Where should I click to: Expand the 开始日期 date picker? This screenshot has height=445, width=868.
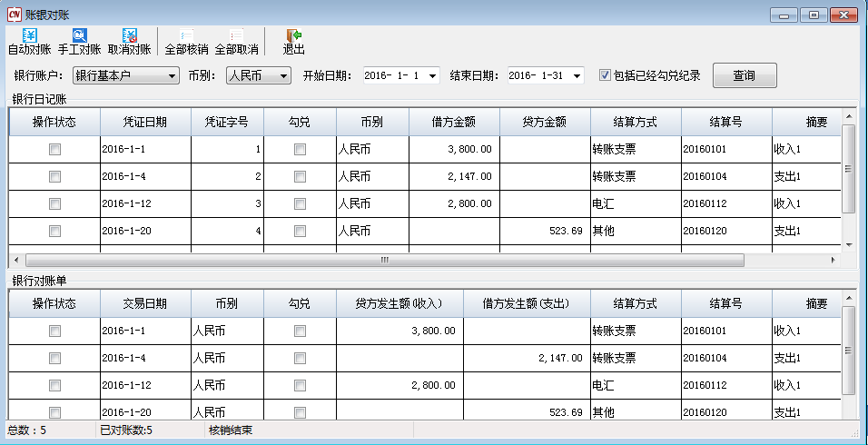pos(431,75)
